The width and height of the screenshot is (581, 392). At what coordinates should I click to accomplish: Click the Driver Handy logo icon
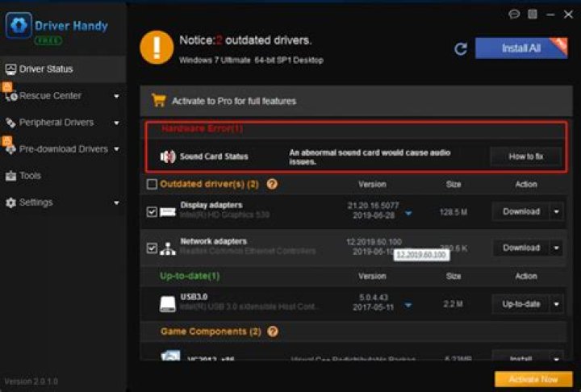click(x=19, y=25)
